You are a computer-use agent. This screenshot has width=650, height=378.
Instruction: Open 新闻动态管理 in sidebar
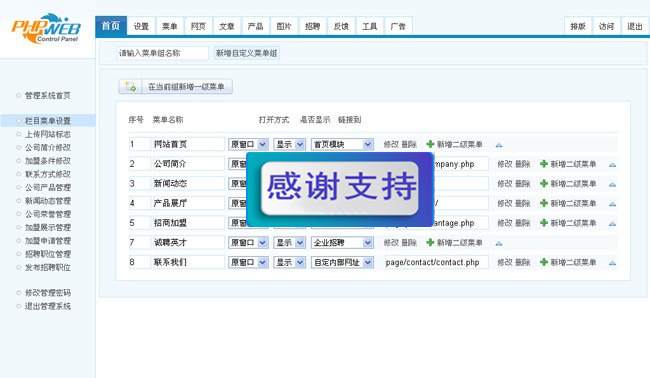point(48,201)
